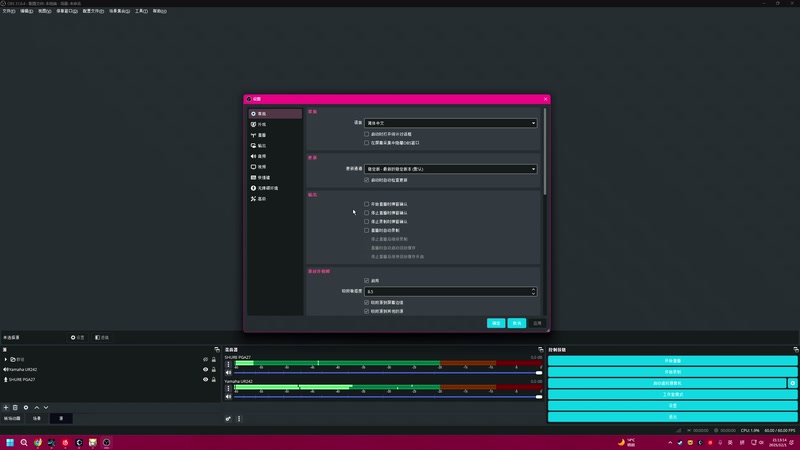Viewport: 800px width, 450px height.
Task: Open advanced audio properties gear icon
Action: [x=228, y=419]
